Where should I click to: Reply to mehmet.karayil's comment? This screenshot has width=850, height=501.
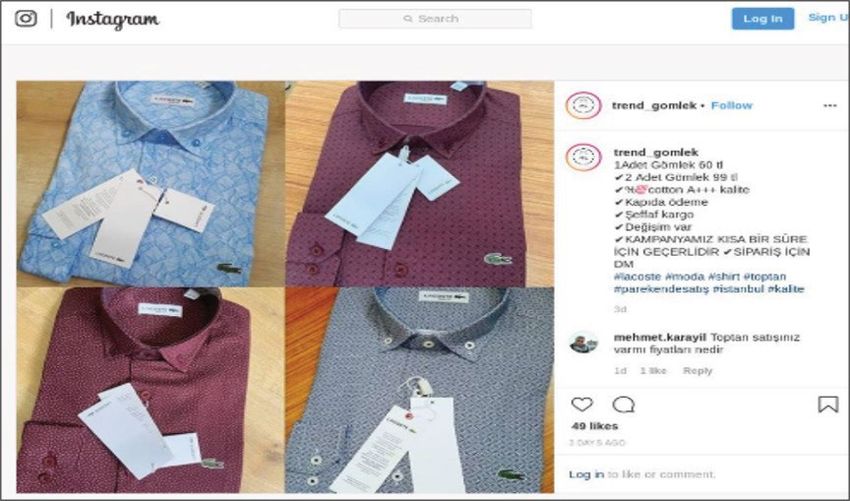(697, 371)
